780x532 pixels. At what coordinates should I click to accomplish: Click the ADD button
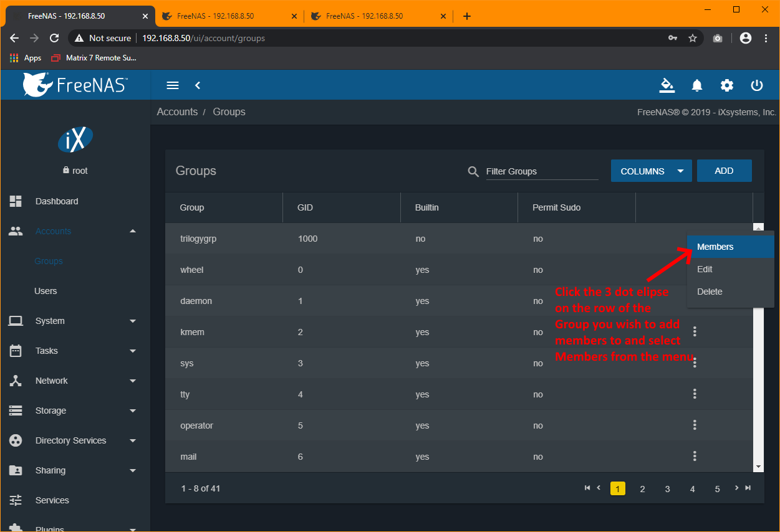[x=725, y=171]
